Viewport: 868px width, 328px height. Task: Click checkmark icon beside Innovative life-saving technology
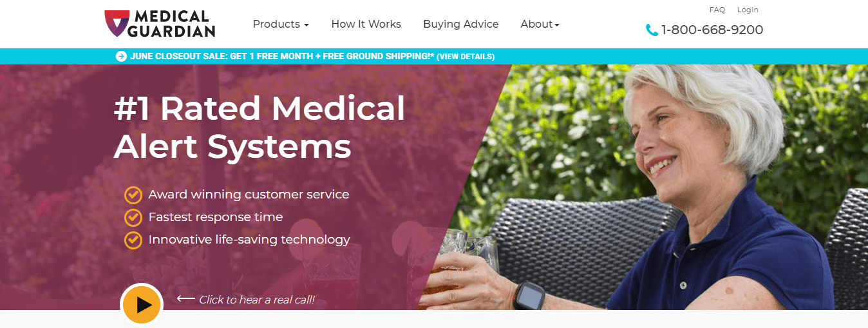(133, 240)
